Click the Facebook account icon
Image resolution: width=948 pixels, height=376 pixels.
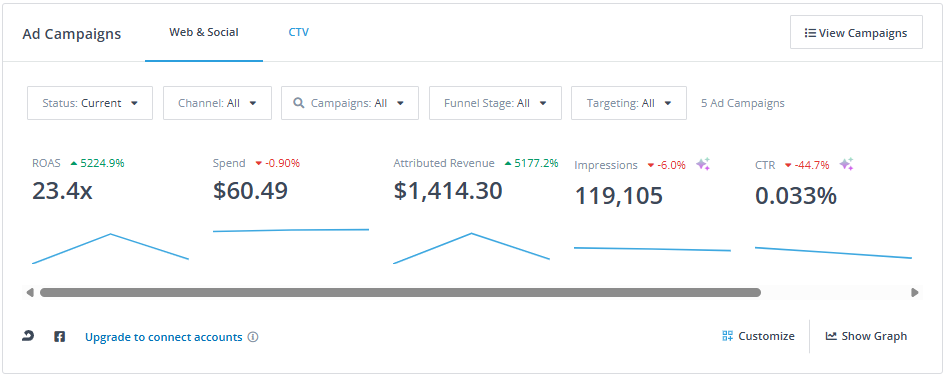59,337
